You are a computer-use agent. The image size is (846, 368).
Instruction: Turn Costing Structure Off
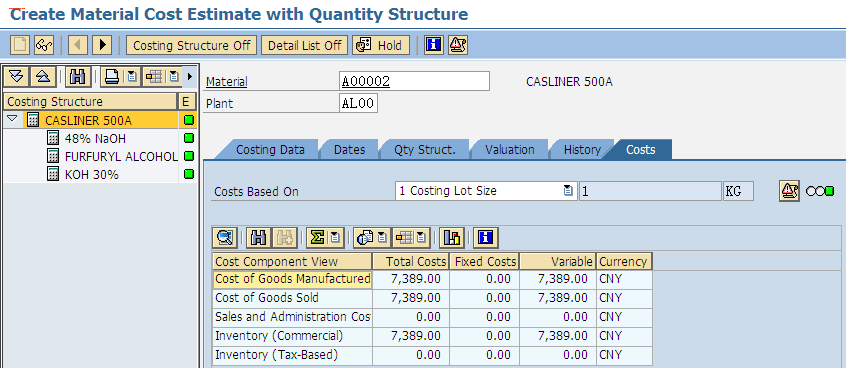point(192,45)
